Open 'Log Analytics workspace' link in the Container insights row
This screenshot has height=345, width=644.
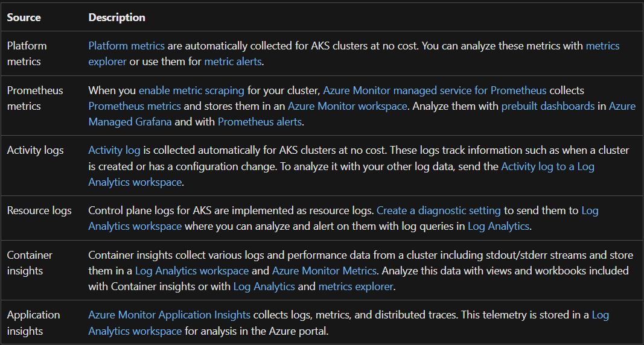click(192, 271)
